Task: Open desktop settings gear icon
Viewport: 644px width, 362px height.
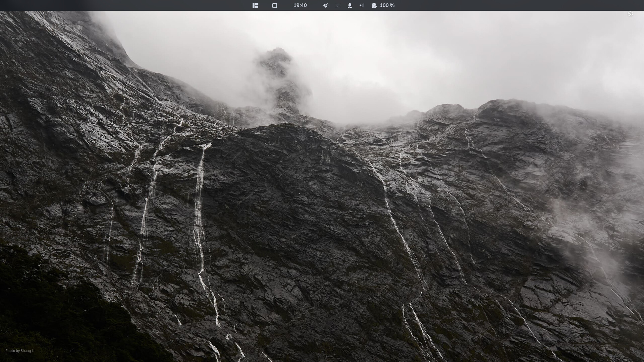Action: tap(630, 14)
